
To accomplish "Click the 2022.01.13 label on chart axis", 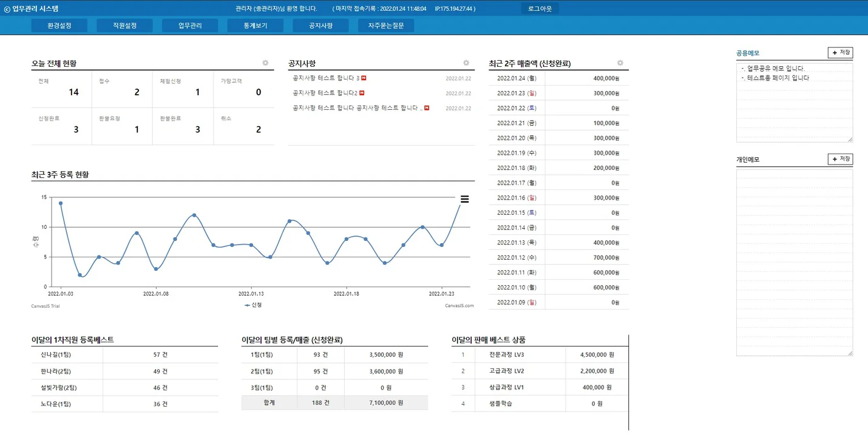I will (x=251, y=293).
